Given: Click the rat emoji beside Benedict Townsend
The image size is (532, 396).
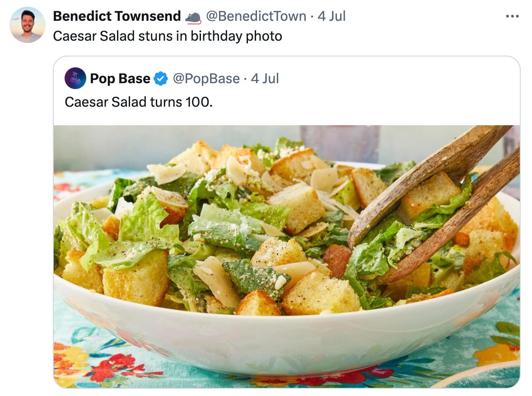Looking at the screenshot, I should click(193, 17).
